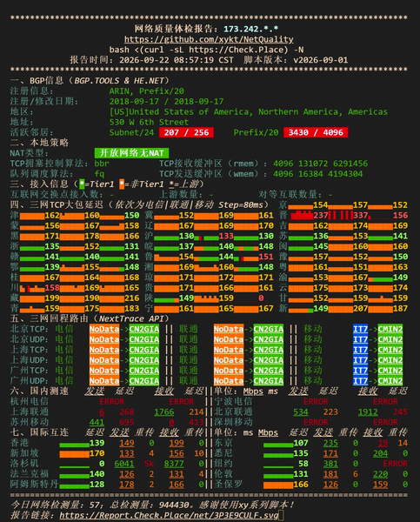The image size is (420, 522).
Task: Click 电信 CN2GIA badge in 北京TCP row
Action: coord(143,329)
